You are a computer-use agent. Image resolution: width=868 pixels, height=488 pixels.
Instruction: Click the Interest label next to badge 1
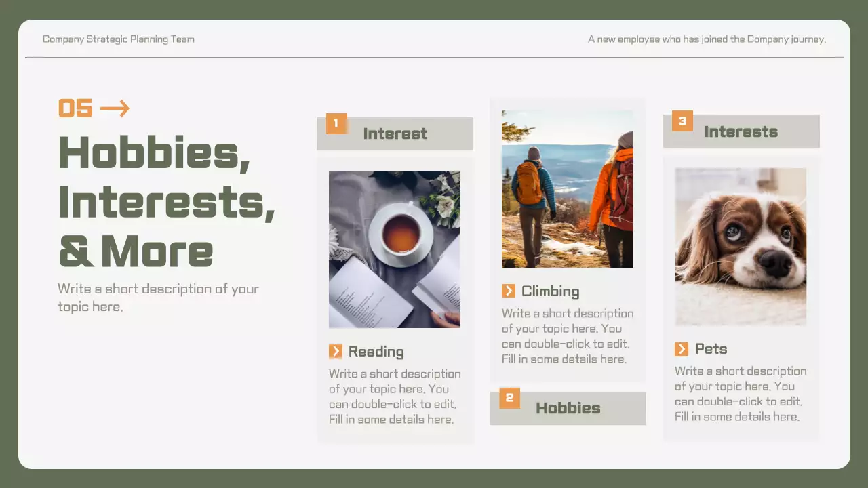point(395,134)
